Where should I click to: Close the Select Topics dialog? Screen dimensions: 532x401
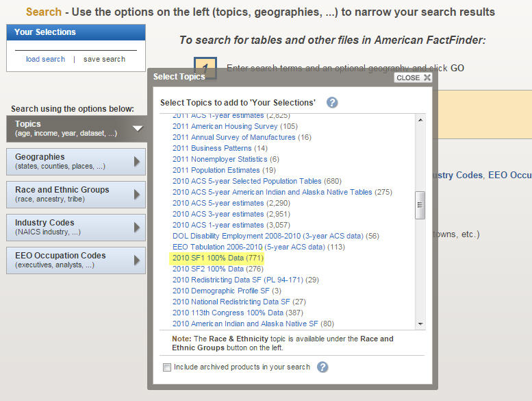[413, 77]
